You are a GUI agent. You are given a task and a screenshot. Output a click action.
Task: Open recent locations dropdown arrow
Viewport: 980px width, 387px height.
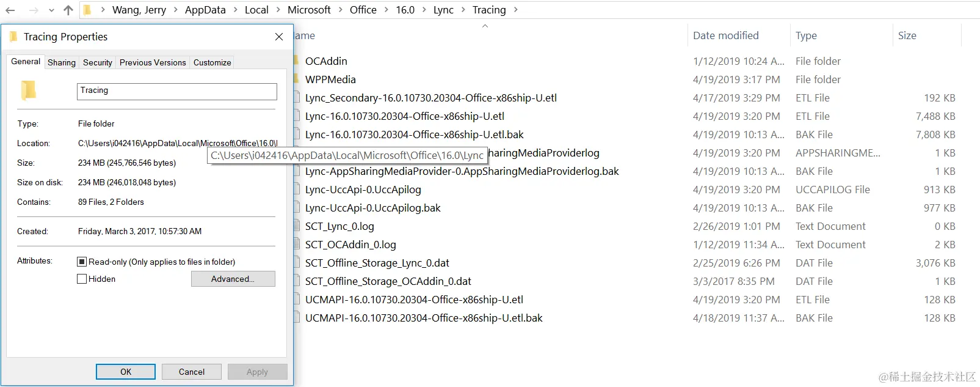51,10
